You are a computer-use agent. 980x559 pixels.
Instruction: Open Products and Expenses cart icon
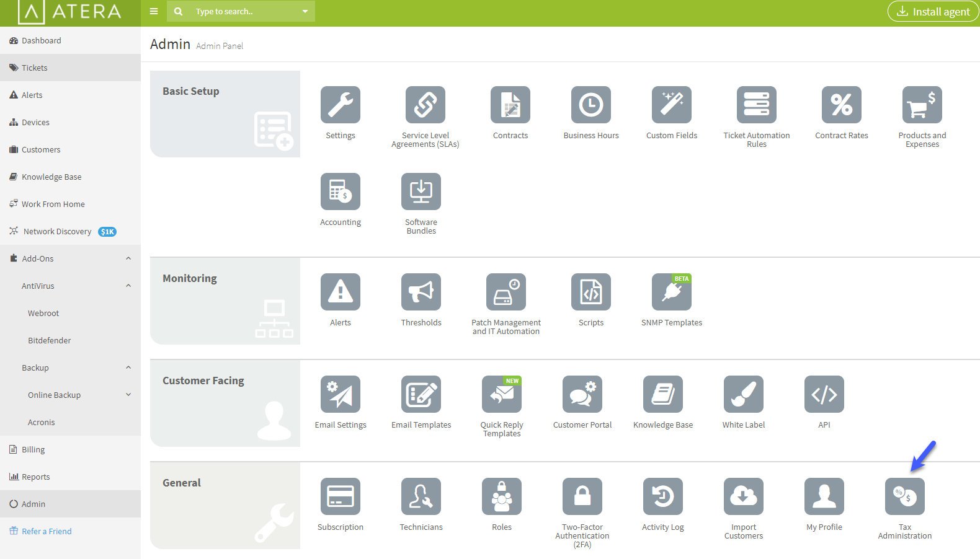tap(922, 105)
